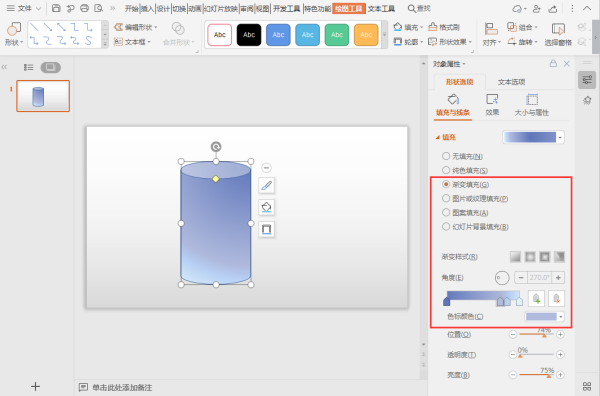Remove gradient stop with the red x icon
This screenshot has height=396, width=600.
[x=556, y=298]
